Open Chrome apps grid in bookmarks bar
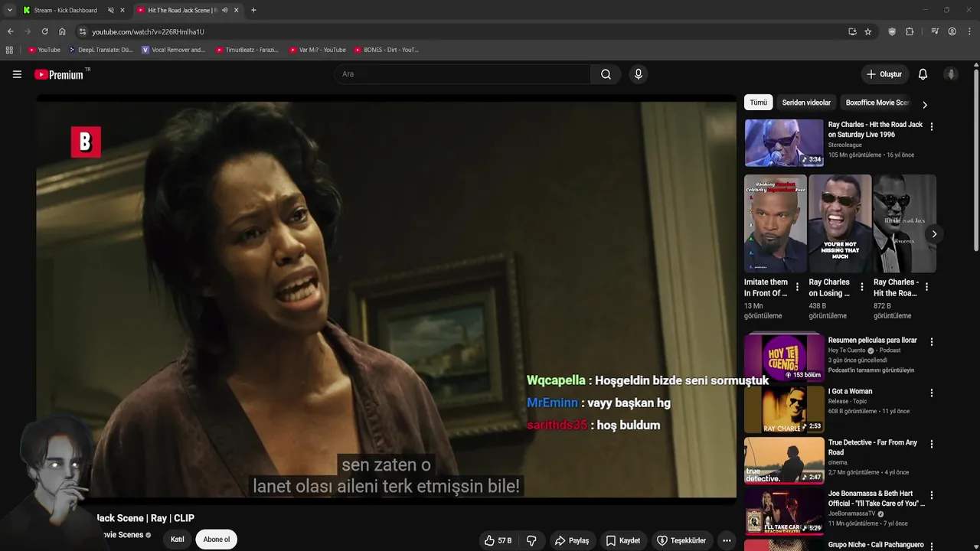Screen dimensions: 980x551 (9, 50)
